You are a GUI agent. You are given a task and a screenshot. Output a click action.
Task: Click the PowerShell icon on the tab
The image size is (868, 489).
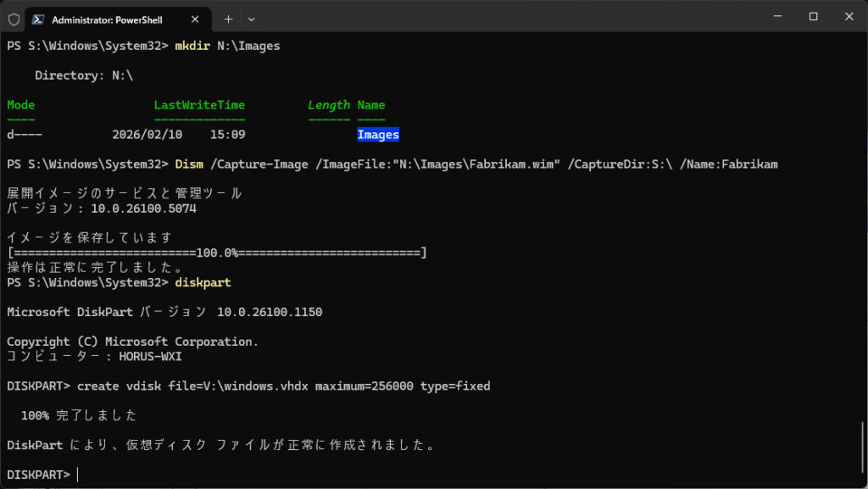(x=39, y=18)
